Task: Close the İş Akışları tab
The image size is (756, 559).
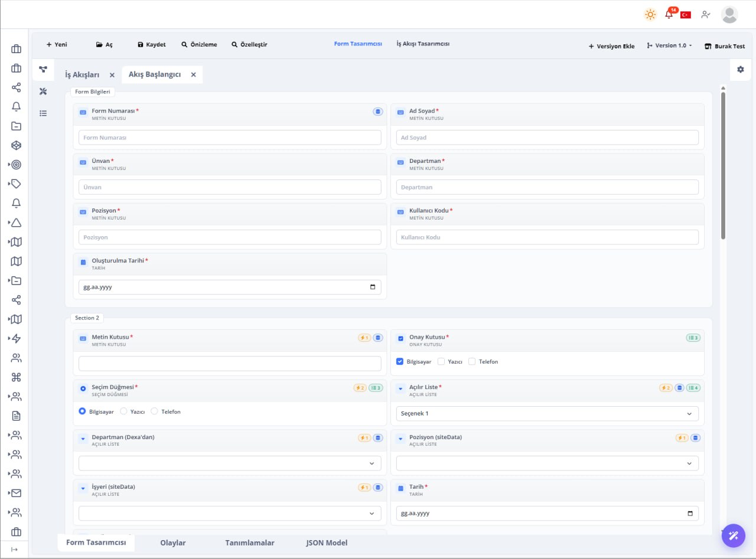Action: (x=112, y=75)
